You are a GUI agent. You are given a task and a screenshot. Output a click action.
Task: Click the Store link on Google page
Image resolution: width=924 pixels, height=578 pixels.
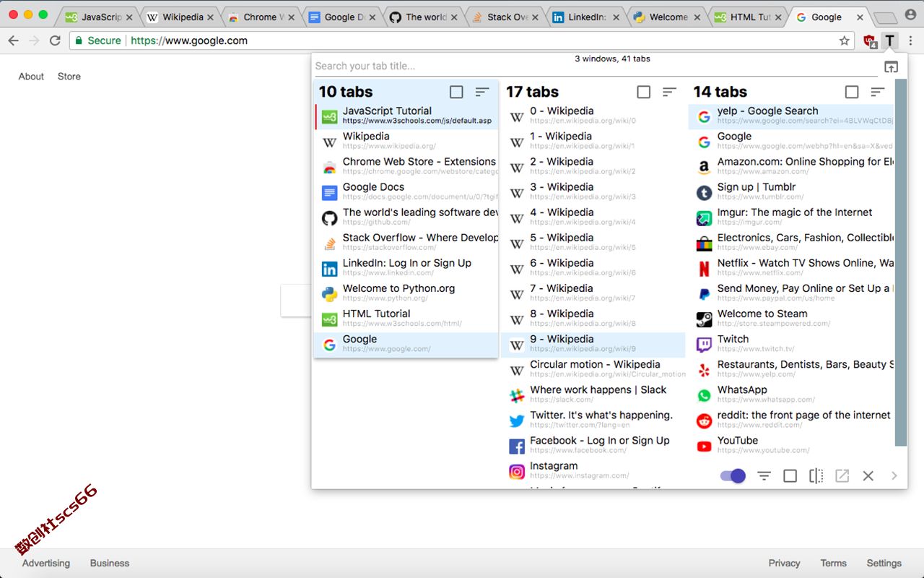(69, 76)
